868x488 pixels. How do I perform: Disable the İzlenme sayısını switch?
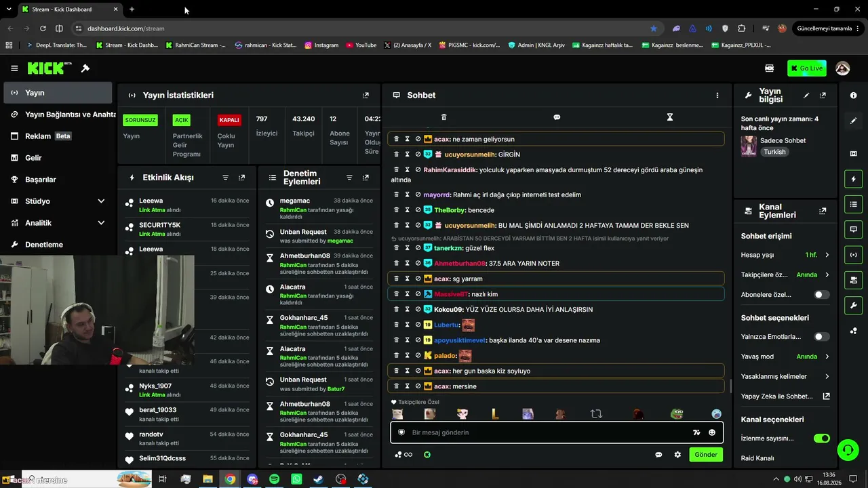821,439
